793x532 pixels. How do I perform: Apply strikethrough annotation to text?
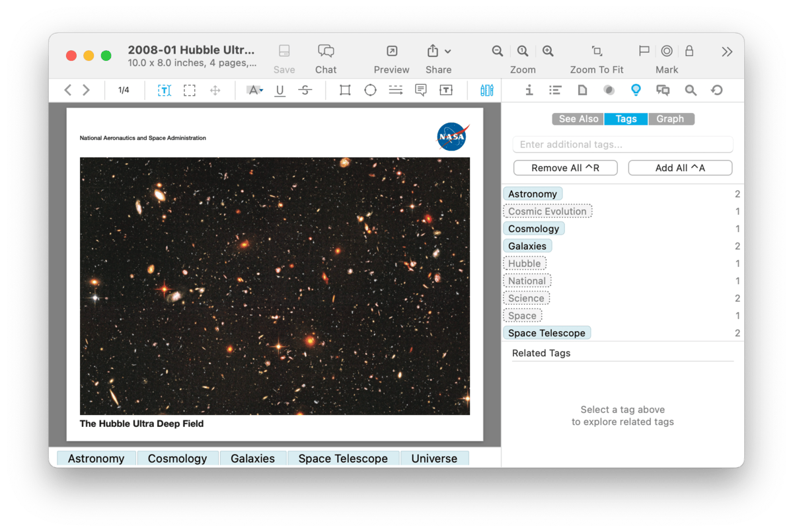tap(305, 91)
